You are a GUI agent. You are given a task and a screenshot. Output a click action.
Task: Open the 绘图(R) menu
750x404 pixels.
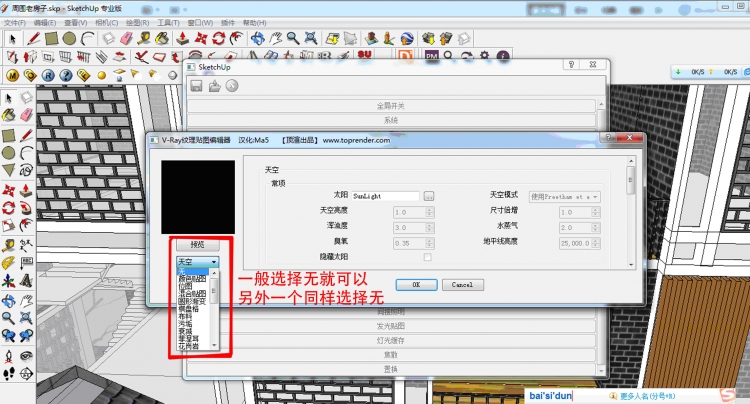138,22
